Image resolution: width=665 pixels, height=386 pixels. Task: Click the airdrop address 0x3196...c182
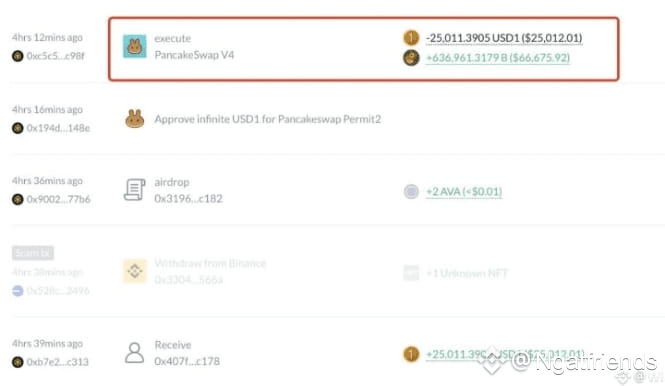pos(188,199)
